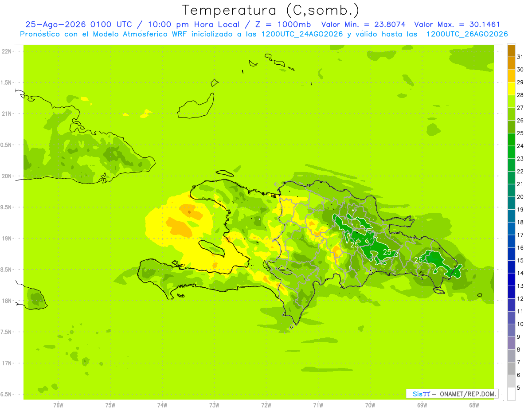The height and width of the screenshot is (411, 532).
Task: Click the '75W' longitude label
Action: pyautogui.click(x=110, y=405)
